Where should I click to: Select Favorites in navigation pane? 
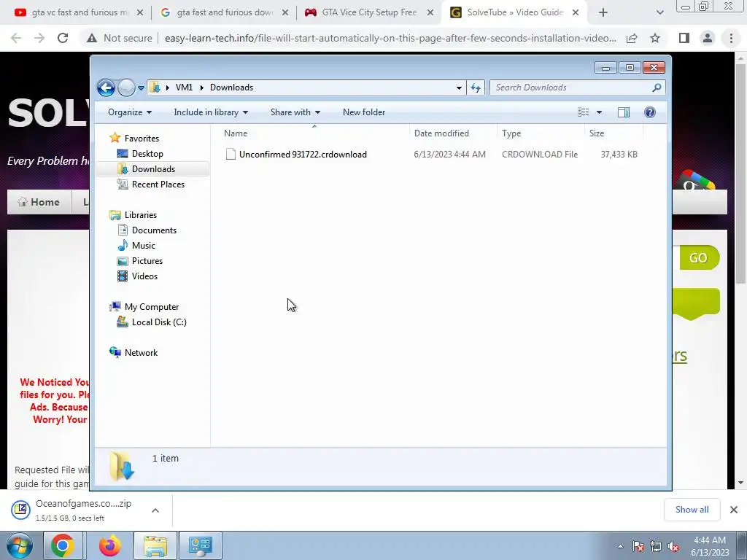(x=142, y=138)
